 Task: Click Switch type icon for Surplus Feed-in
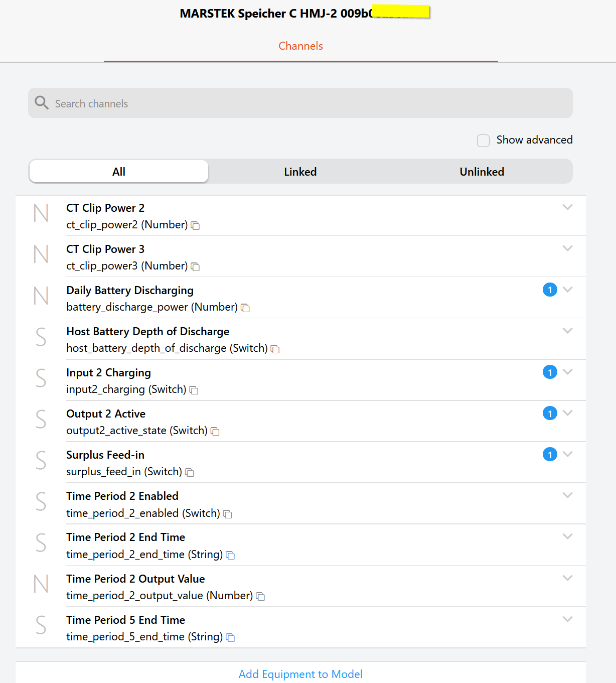pos(41,460)
